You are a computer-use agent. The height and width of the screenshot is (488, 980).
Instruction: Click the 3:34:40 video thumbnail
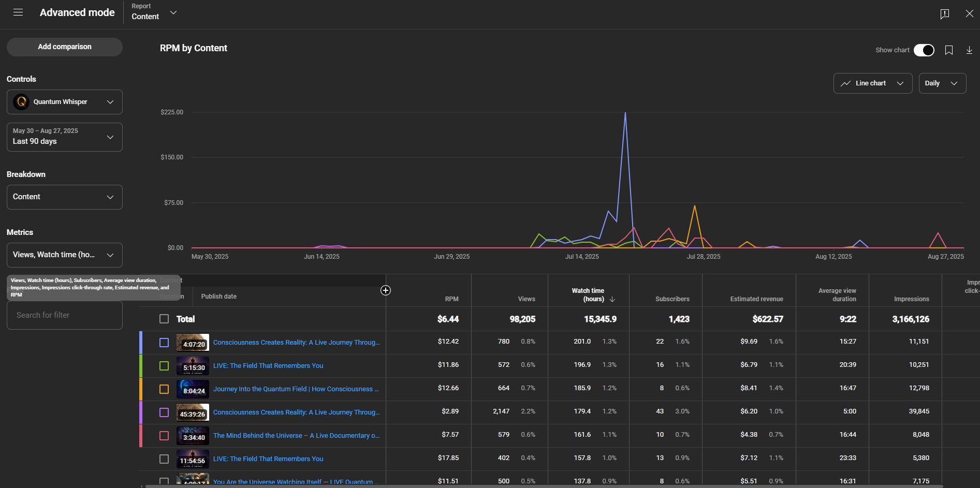pos(193,436)
